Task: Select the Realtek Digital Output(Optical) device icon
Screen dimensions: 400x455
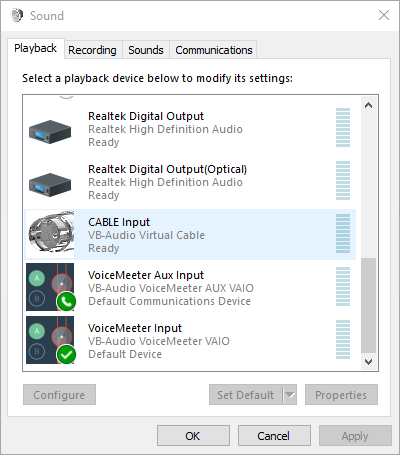Action: pos(50,184)
